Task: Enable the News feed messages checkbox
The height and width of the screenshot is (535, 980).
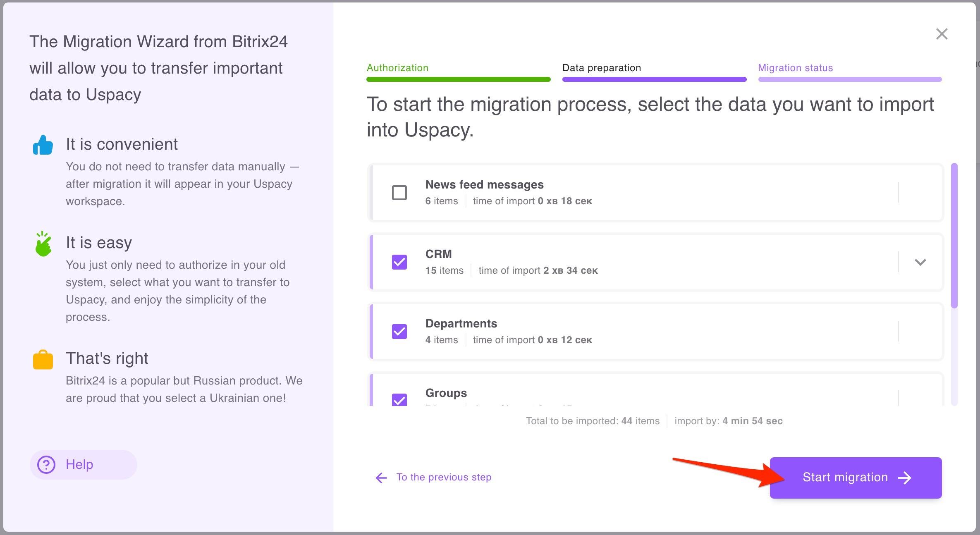Action: pyautogui.click(x=399, y=193)
